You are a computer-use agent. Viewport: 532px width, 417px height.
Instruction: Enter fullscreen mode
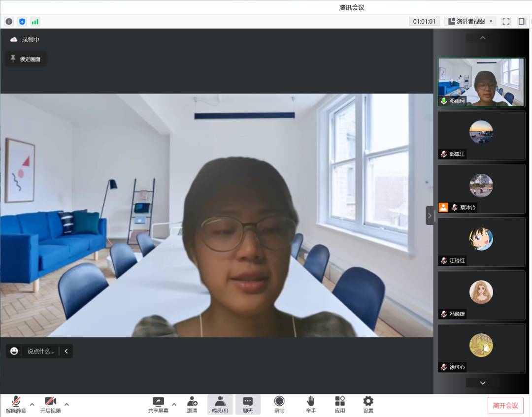click(x=506, y=22)
